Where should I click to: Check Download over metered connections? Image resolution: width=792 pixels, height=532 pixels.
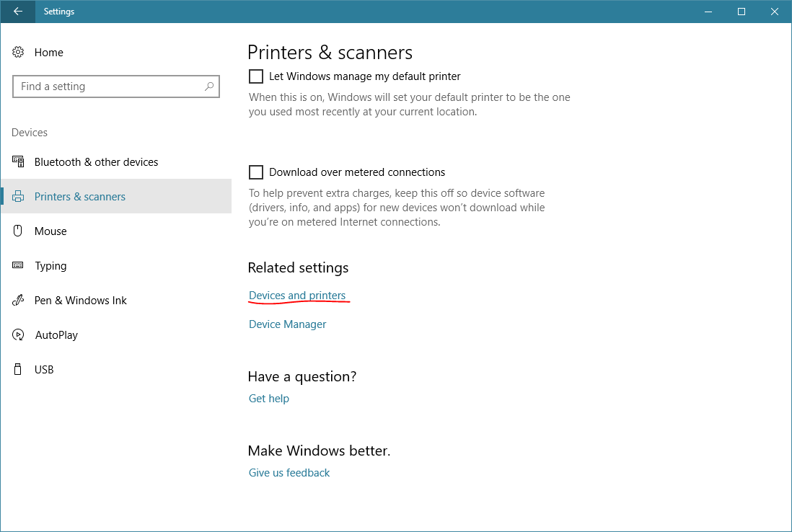click(256, 172)
